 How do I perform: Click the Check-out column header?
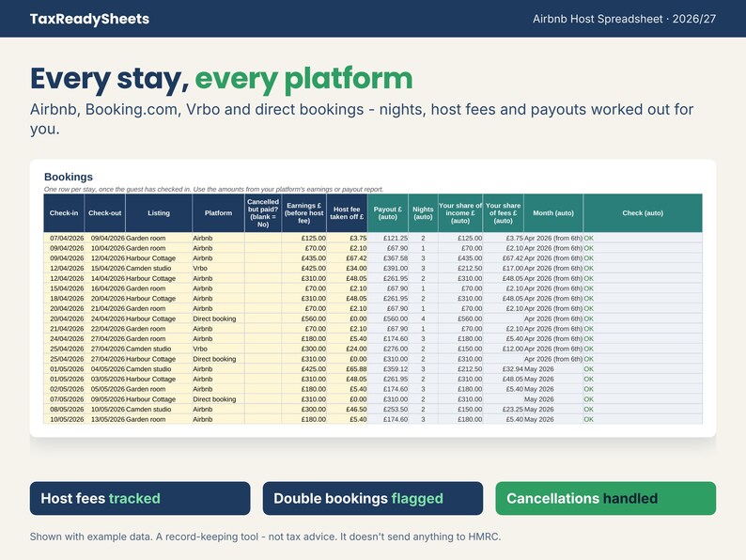104,213
